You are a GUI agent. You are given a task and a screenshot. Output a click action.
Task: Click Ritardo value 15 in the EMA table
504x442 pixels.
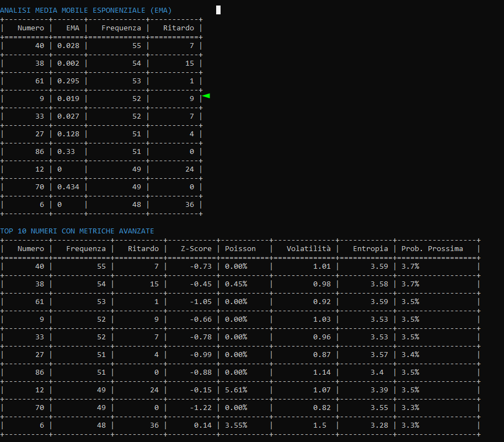click(190, 63)
